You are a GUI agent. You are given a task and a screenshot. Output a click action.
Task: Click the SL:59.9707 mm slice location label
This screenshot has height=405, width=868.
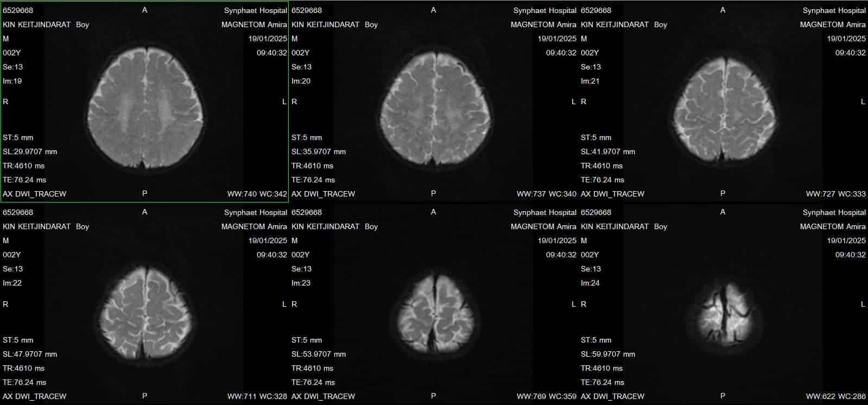pos(608,354)
